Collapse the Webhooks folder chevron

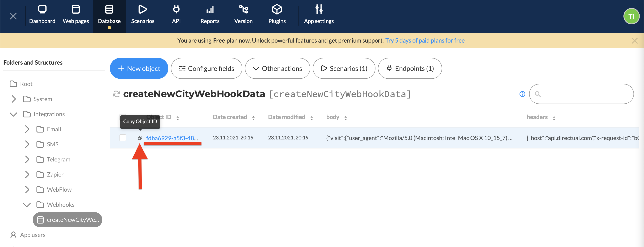(27, 205)
